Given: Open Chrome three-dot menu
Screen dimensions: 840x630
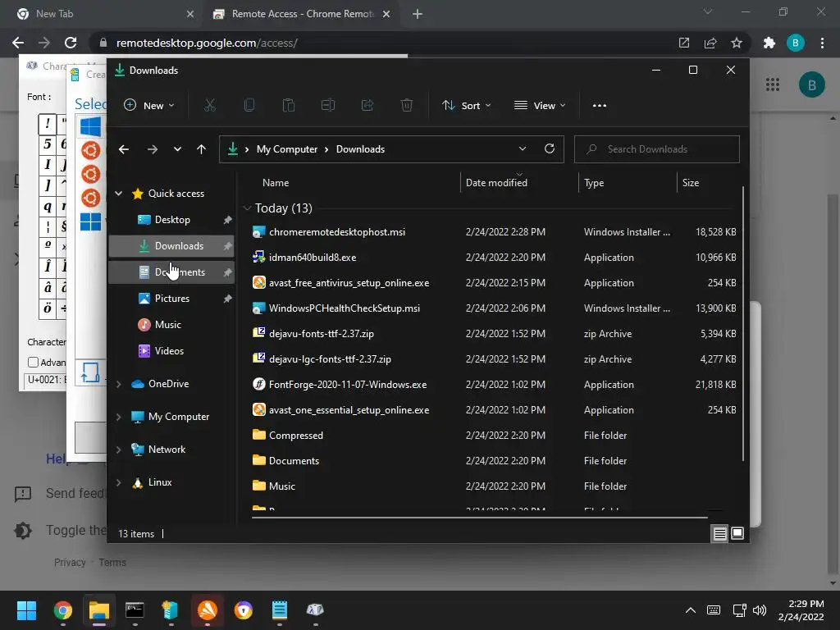Looking at the screenshot, I should [x=822, y=43].
